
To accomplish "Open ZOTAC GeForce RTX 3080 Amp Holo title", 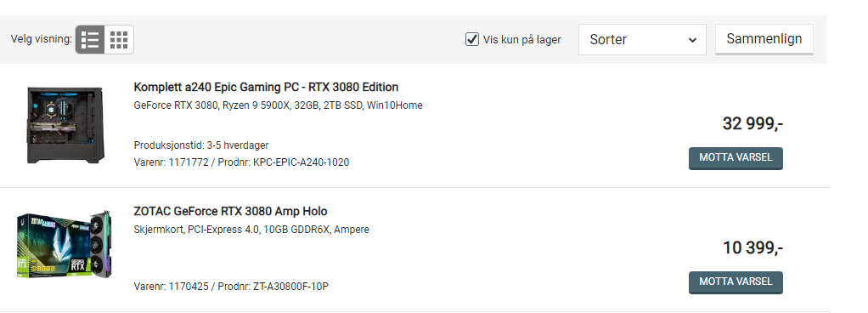I will (x=230, y=211).
